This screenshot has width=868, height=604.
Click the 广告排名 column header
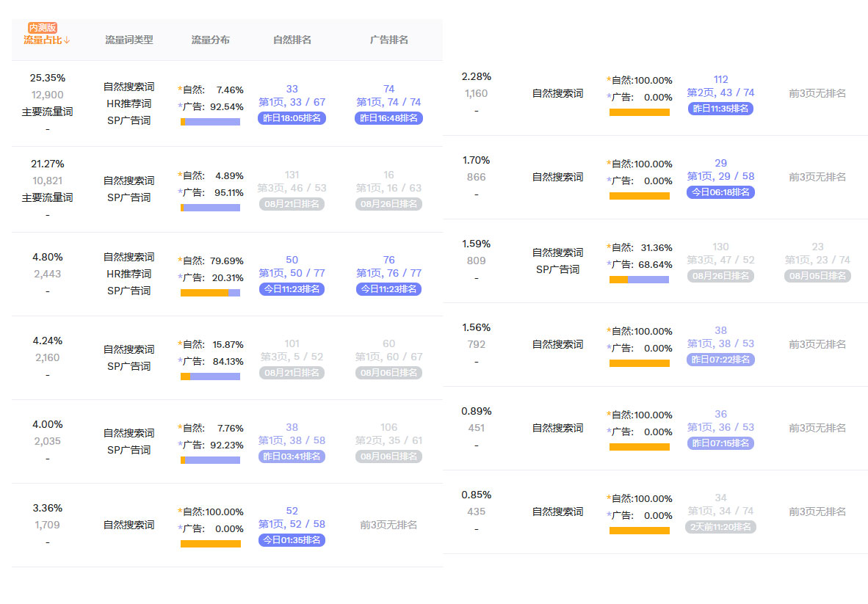pyautogui.click(x=389, y=40)
